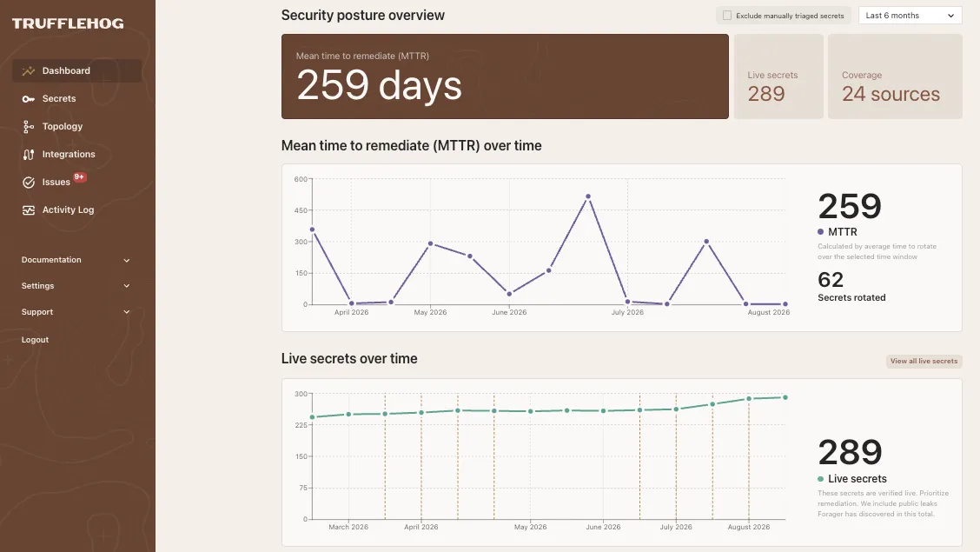
Task: Click the 9+ Issues notification badge
Action: 79,177
